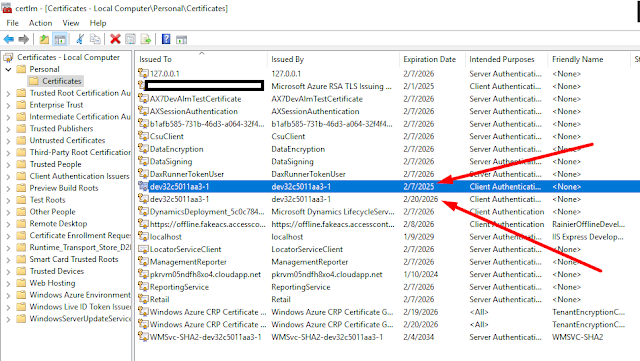Select Preview Build Roots tree item
640x361 pixels.
64,188
